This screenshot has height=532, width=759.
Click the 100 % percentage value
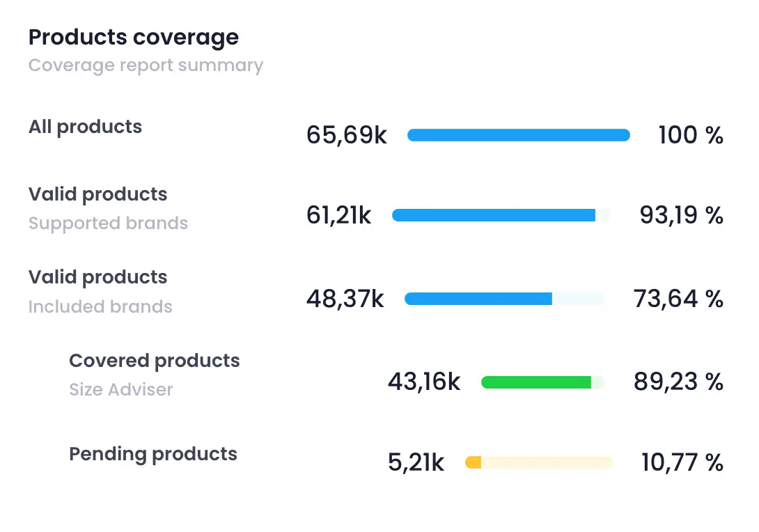point(690,135)
